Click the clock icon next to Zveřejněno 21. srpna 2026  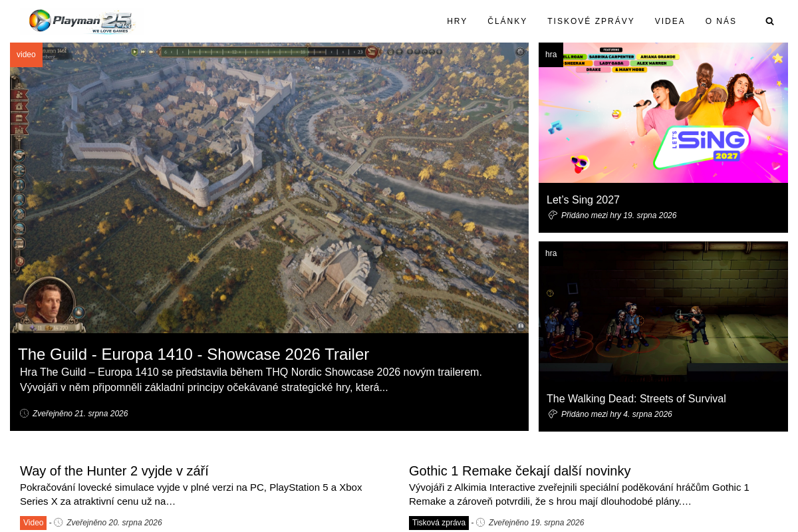(x=25, y=414)
